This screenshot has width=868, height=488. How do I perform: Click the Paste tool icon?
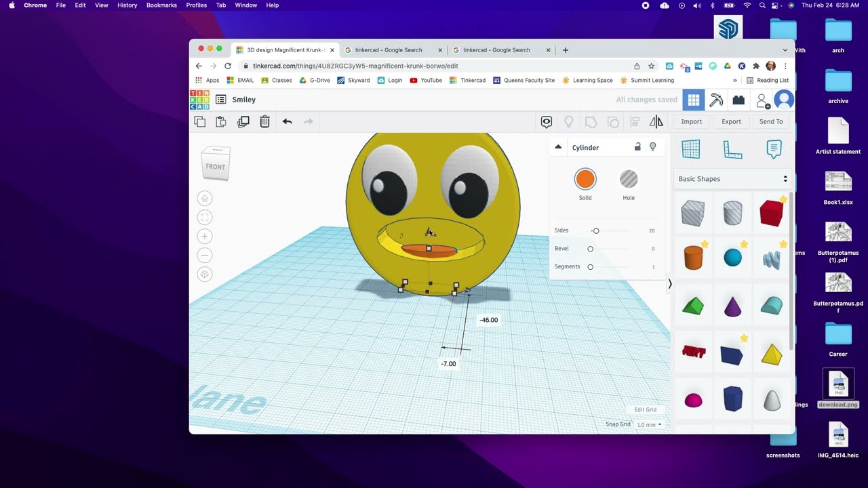[221, 121]
